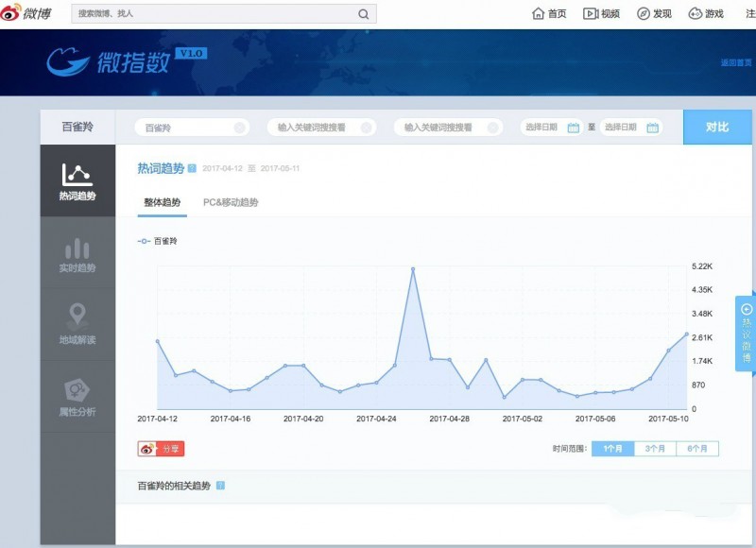Click the 对比 compare button
This screenshot has height=548, width=756.
click(717, 128)
